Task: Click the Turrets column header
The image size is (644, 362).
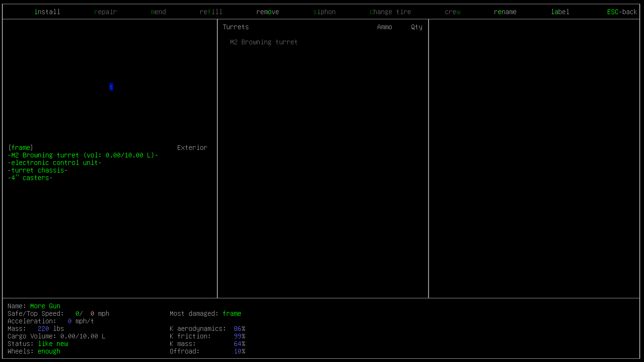Action: tap(236, 27)
